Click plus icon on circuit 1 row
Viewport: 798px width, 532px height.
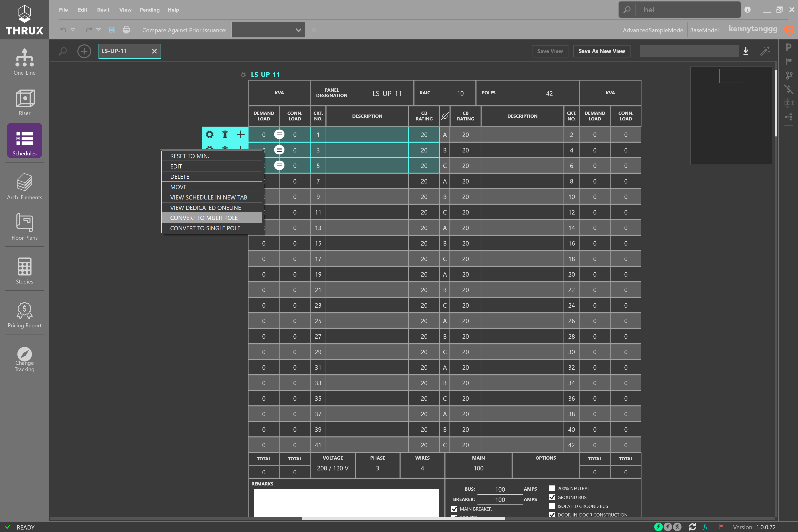(241, 134)
